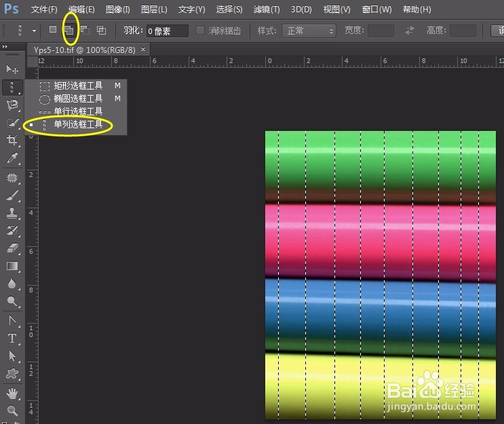Choose 单行选框工具 from flyout

[76, 111]
